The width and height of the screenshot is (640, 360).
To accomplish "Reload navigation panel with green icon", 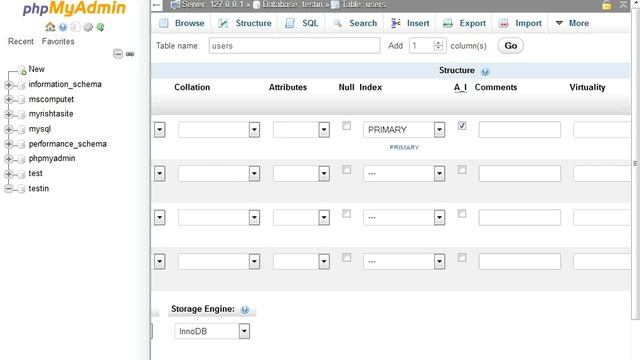I will click(x=100, y=27).
